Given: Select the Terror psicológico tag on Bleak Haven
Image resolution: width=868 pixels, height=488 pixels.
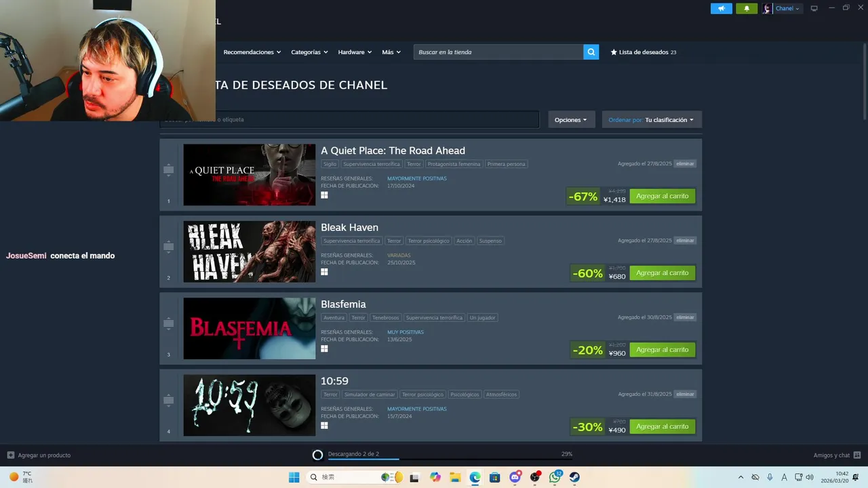Looking at the screenshot, I should point(429,241).
